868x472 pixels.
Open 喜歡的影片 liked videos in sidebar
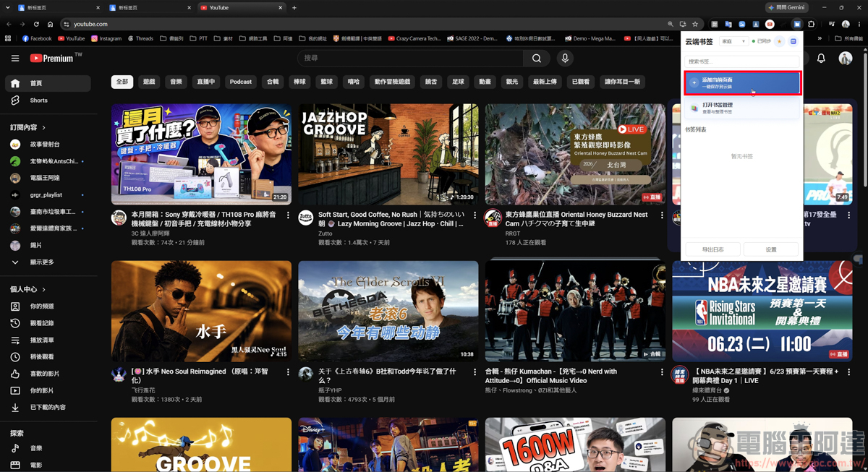pyautogui.click(x=48, y=374)
